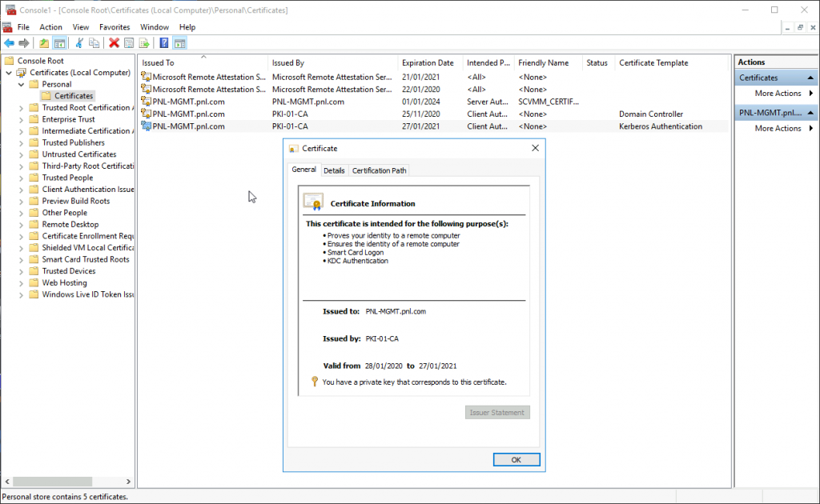Expand the Trusted People tree node

[20, 177]
